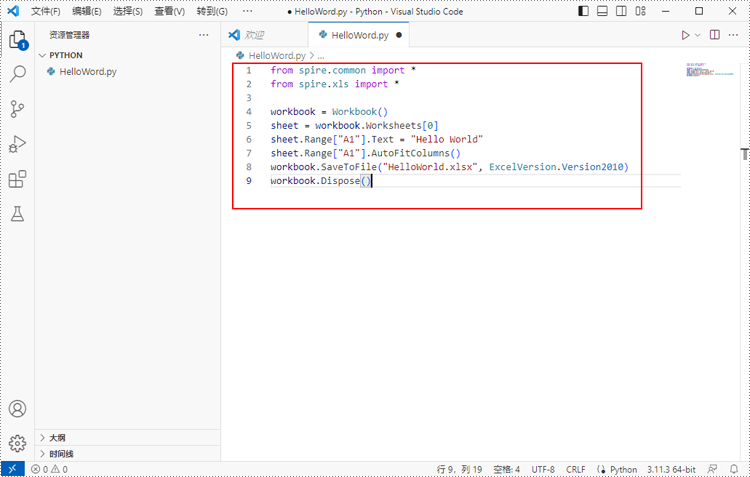Click the Accounts icon
The height and width of the screenshot is (477, 750).
(17, 409)
